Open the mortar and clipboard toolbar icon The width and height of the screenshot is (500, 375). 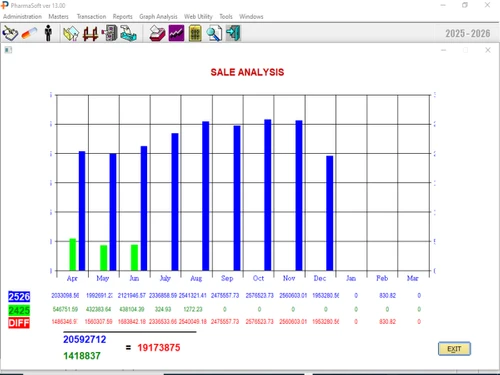[10, 33]
